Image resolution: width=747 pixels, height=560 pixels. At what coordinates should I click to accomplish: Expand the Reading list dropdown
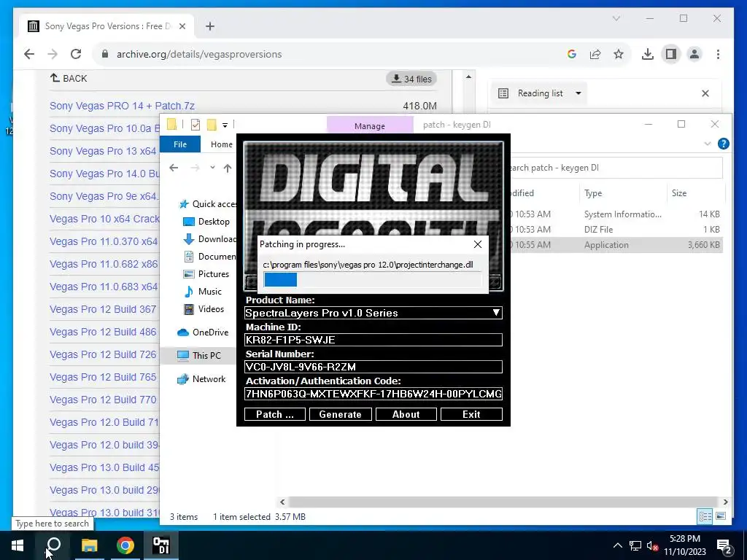coord(578,93)
